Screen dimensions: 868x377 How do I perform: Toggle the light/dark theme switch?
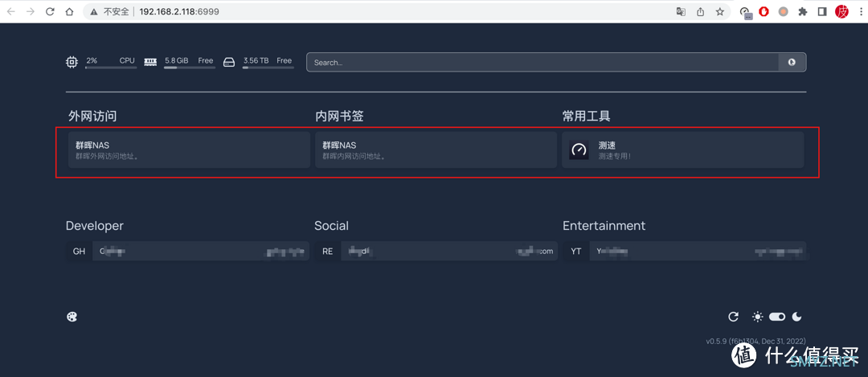[777, 317]
